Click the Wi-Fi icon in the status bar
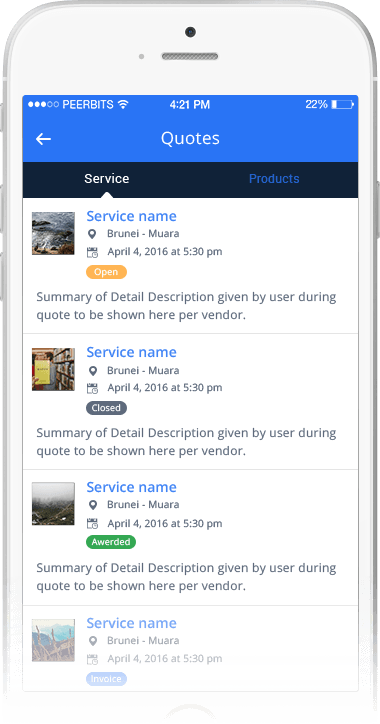380x724 pixels. pos(123,104)
